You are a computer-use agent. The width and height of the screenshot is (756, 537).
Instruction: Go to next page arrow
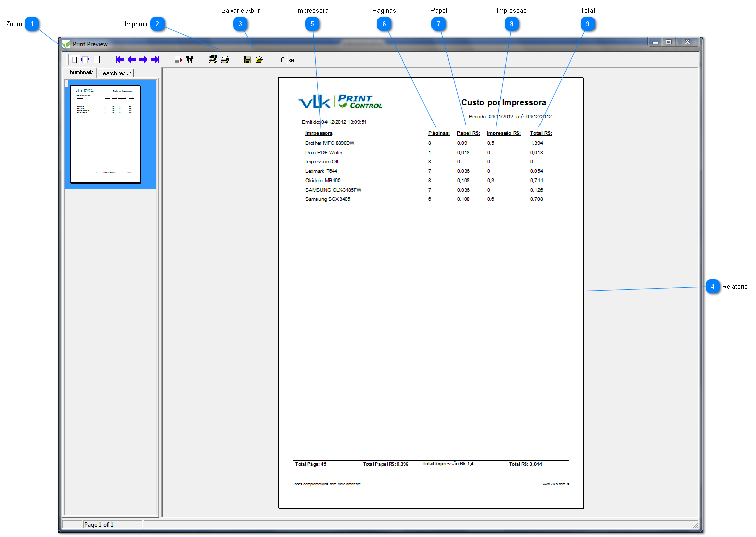(x=143, y=59)
